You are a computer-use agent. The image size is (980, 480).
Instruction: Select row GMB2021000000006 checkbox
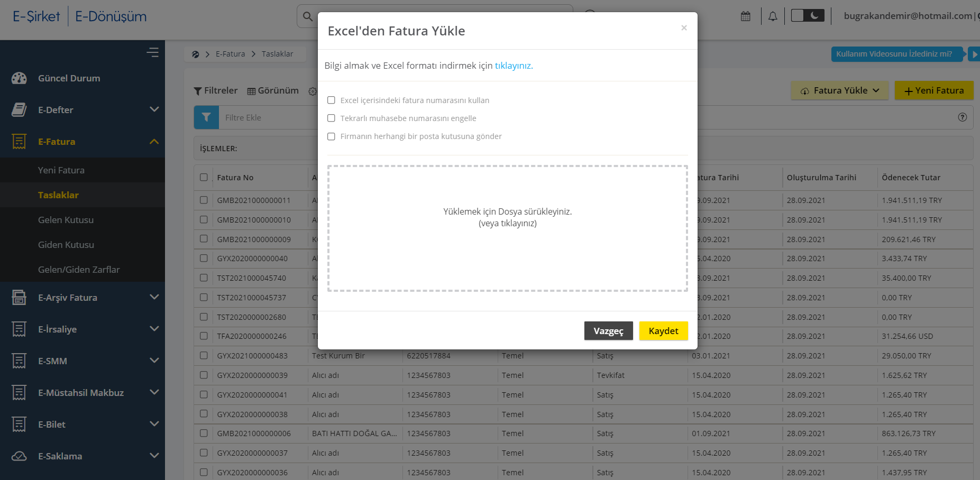[x=204, y=433]
